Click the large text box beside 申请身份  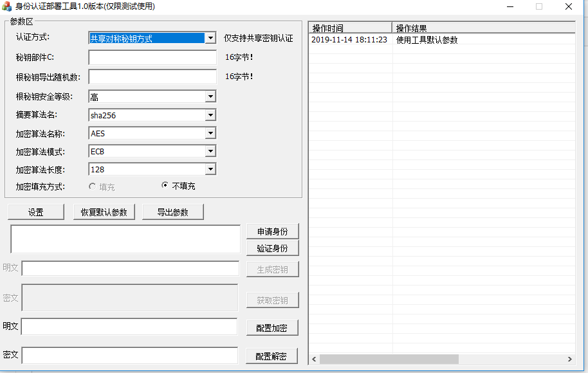125,239
